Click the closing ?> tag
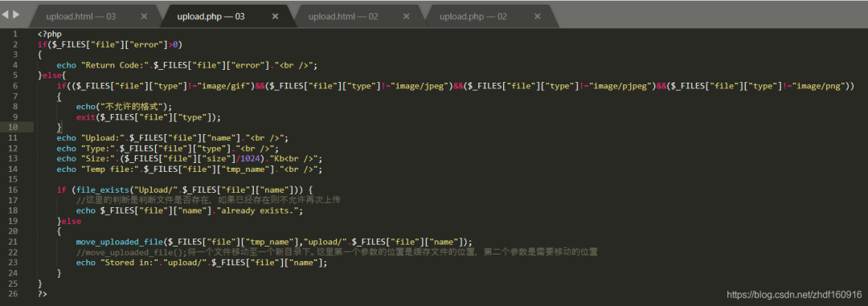The width and height of the screenshot is (868, 306). [43, 294]
